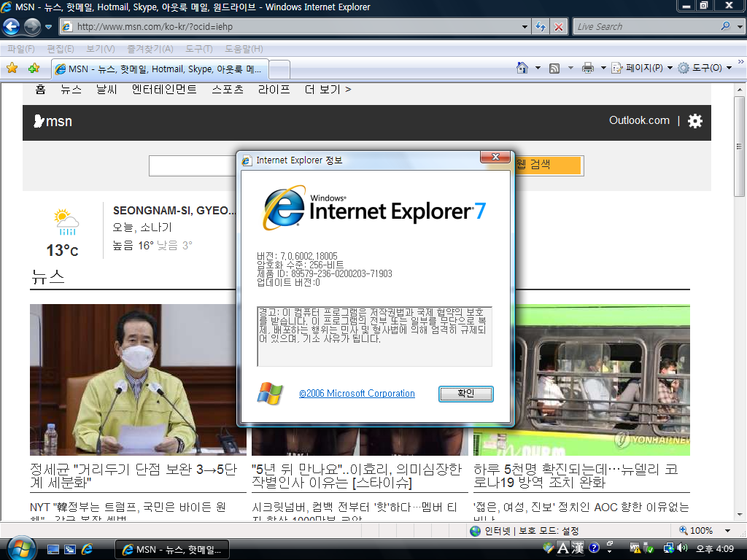Click the orange 웹 검색 button
747x560 pixels.
click(x=549, y=165)
